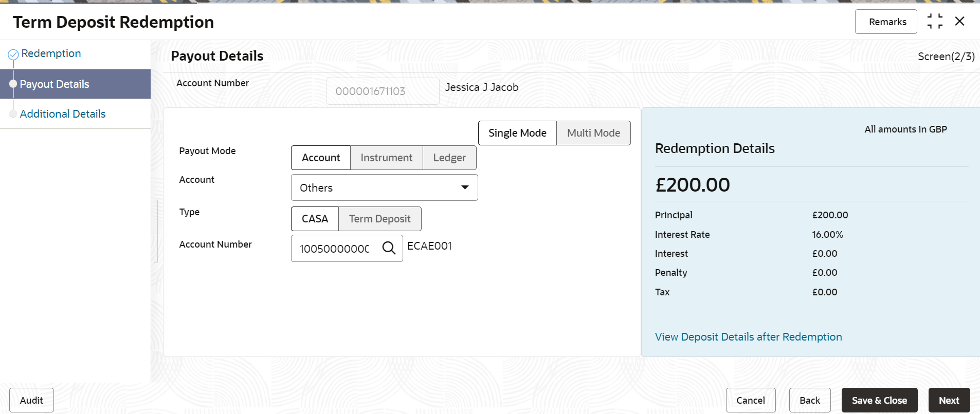Click the Redemption step checkmark icon

(x=13, y=54)
